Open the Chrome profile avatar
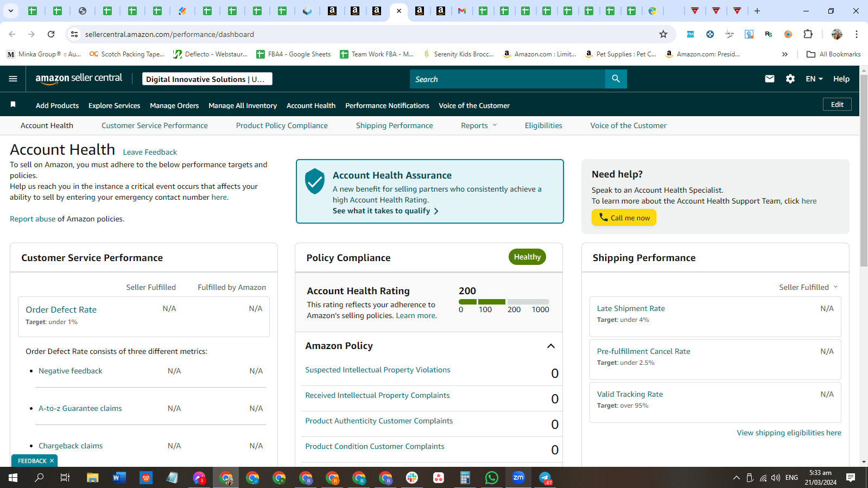 (837, 34)
